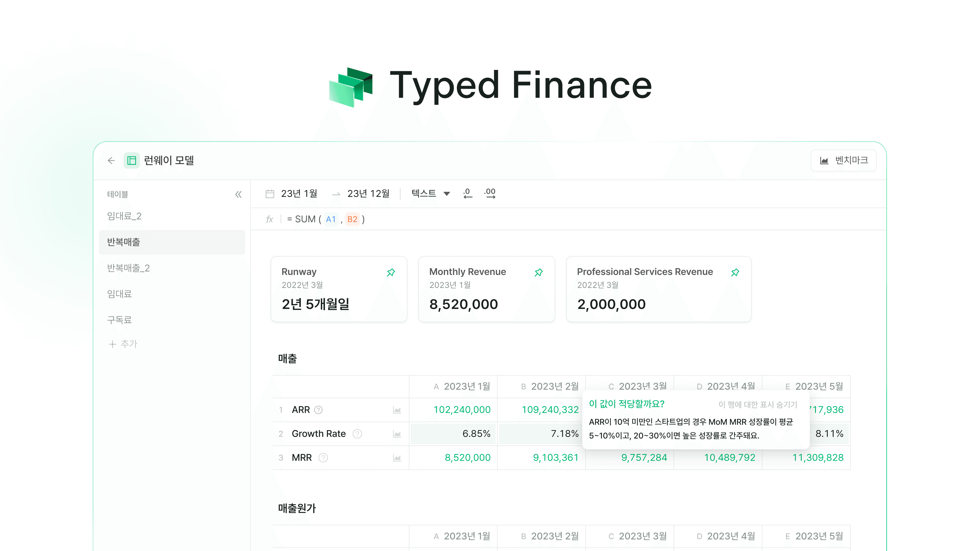Click help icon next to Growth Rate

click(357, 434)
